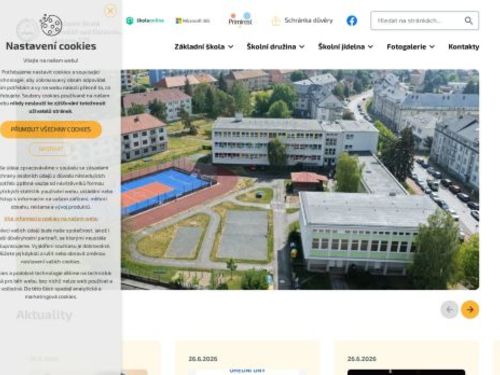
Task: Open the Schránka důvěry link
Action: click(303, 21)
